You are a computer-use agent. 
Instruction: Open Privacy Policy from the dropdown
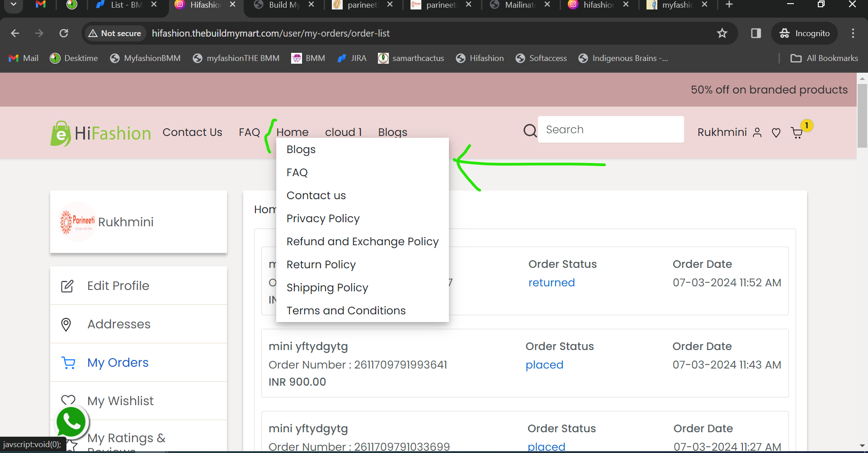point(323,219)
